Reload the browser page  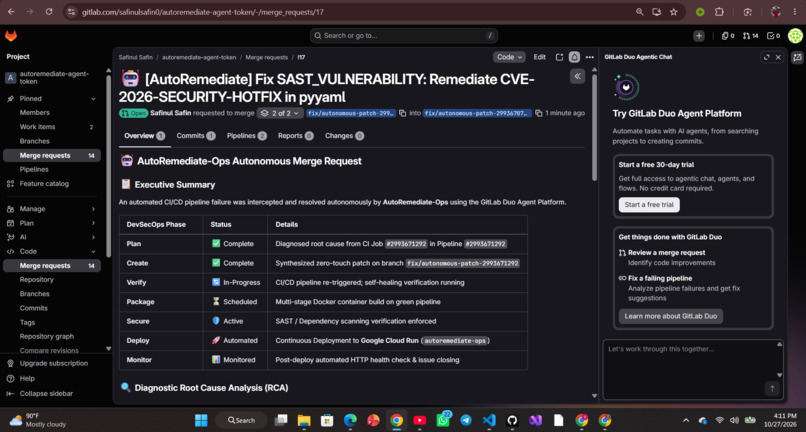[x=49, y=12]
